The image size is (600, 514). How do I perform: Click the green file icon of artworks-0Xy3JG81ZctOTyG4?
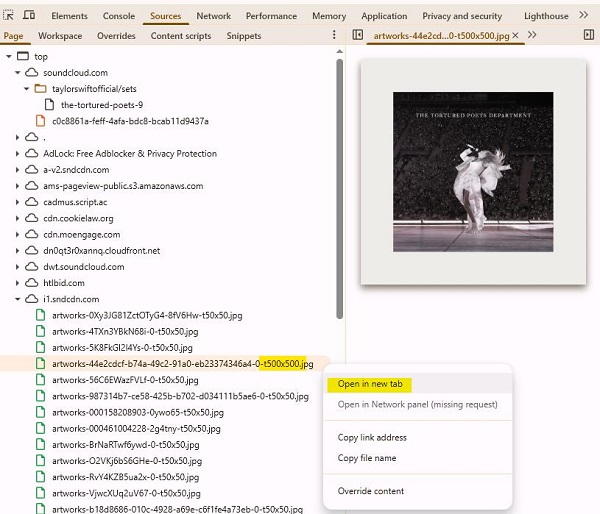point(40,315)
